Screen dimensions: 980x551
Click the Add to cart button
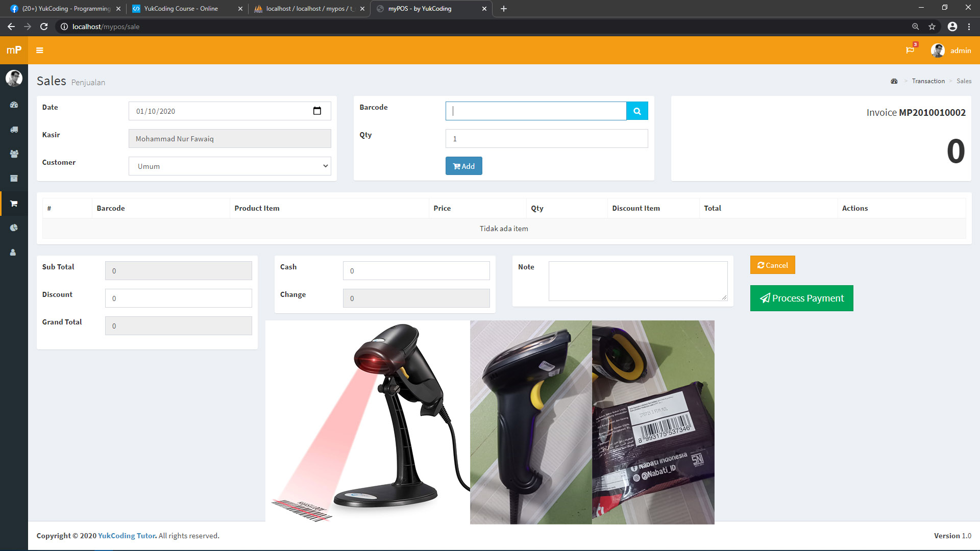[x=463, y=166]
